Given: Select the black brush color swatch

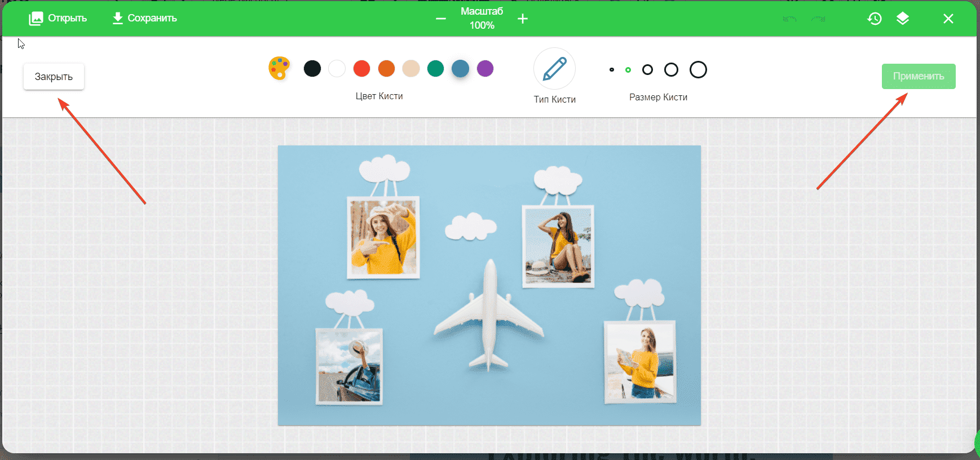Looking at the screenshot, I should [x=312, y=69].
